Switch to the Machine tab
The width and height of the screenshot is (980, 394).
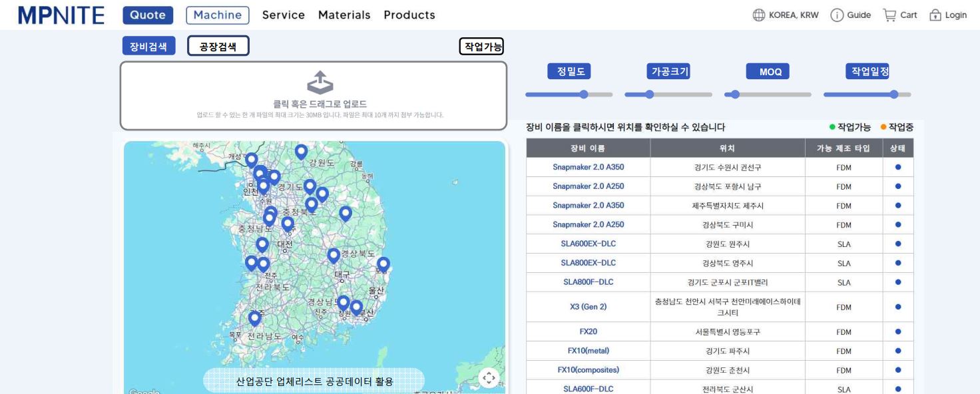(x=218, y=15)
